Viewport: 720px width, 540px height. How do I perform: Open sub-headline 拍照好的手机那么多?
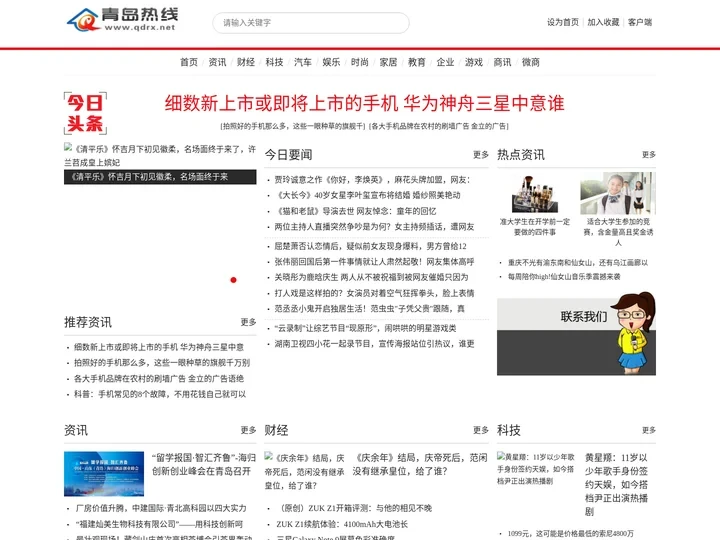pos(293,126)
